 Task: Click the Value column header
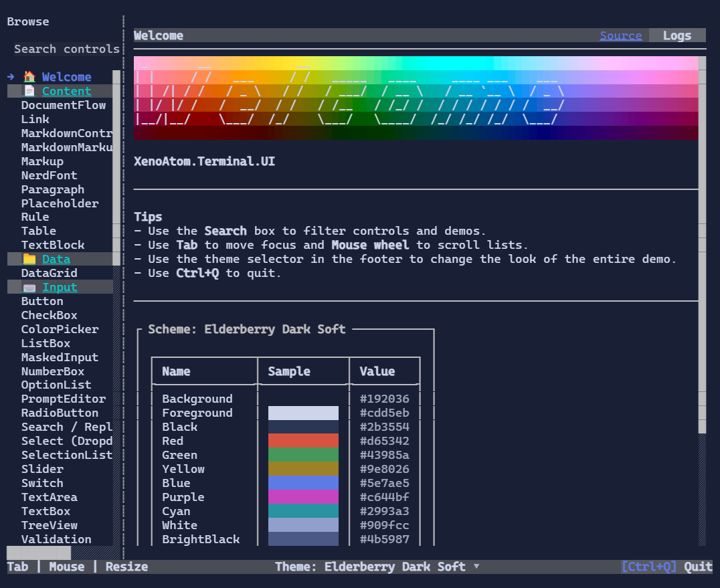(x=377, y=371)
